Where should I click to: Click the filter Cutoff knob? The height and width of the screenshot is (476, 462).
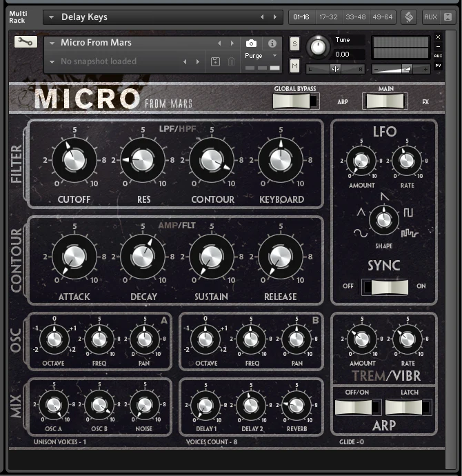(x=74, y=159)
